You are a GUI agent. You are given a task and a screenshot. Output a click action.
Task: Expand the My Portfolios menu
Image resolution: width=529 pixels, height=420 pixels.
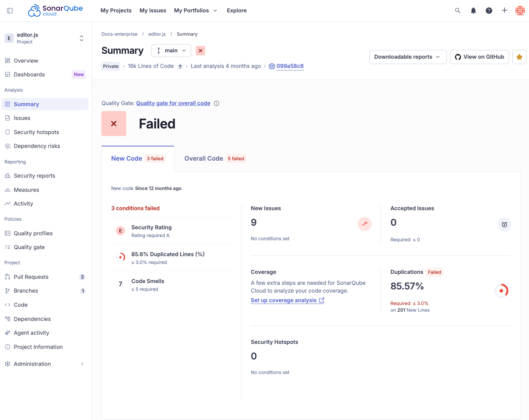(x=195, y=11)
